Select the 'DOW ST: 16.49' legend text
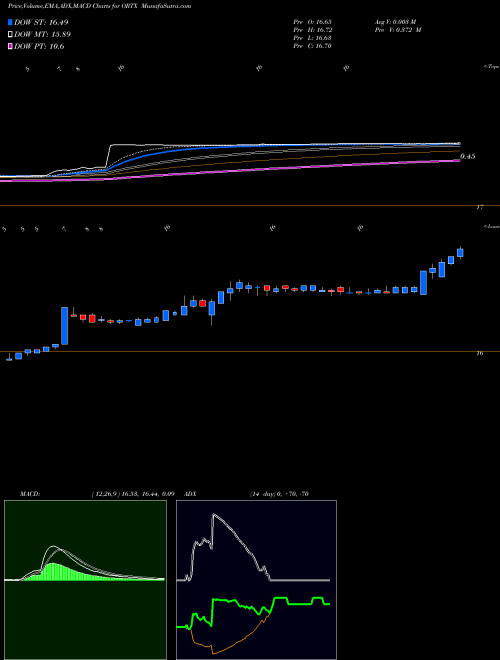This screenshot has width=500, height=660. 41,22
